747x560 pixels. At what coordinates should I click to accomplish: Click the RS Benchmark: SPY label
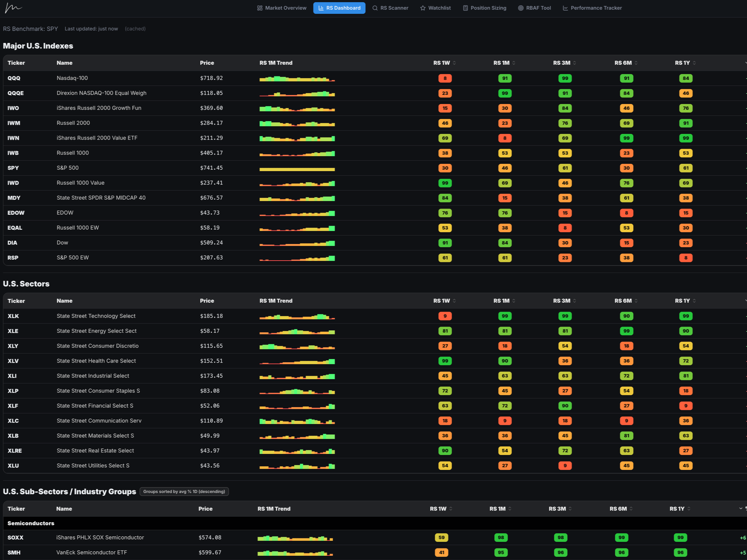click(31, 29)
